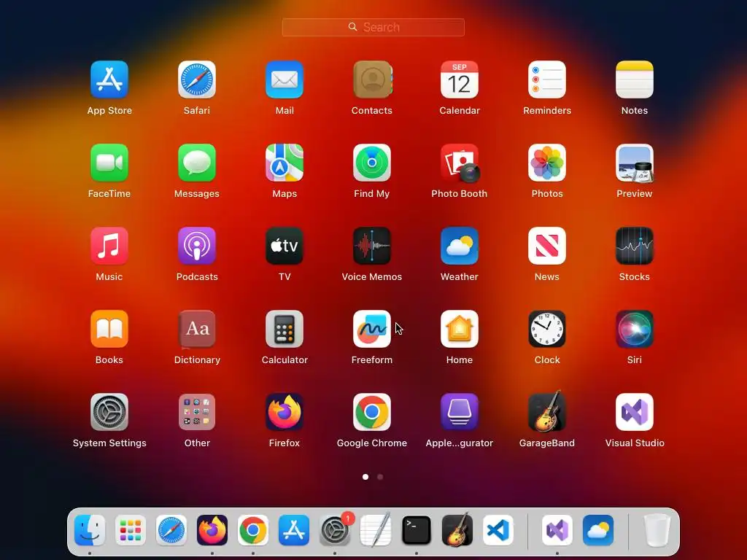Open App Store from Launchpad grid

point(109,79)
